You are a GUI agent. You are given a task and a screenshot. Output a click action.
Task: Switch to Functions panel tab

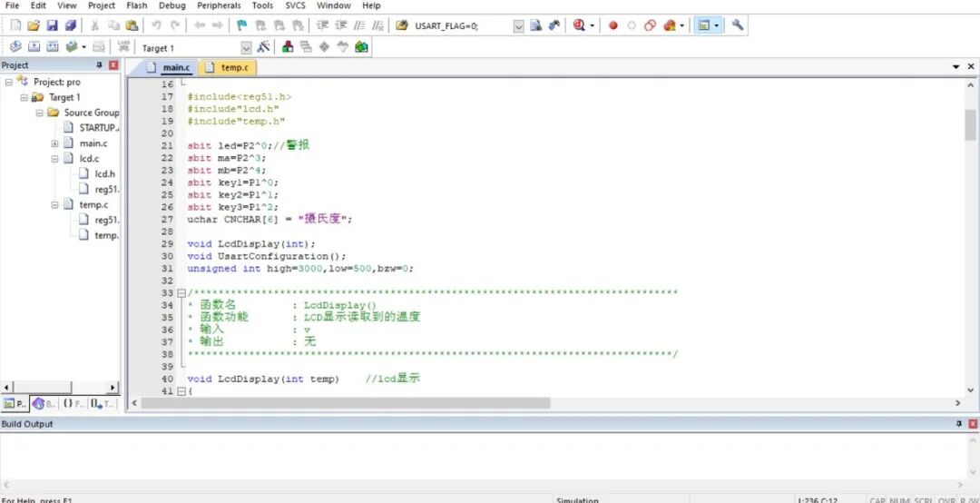point(73,404)
